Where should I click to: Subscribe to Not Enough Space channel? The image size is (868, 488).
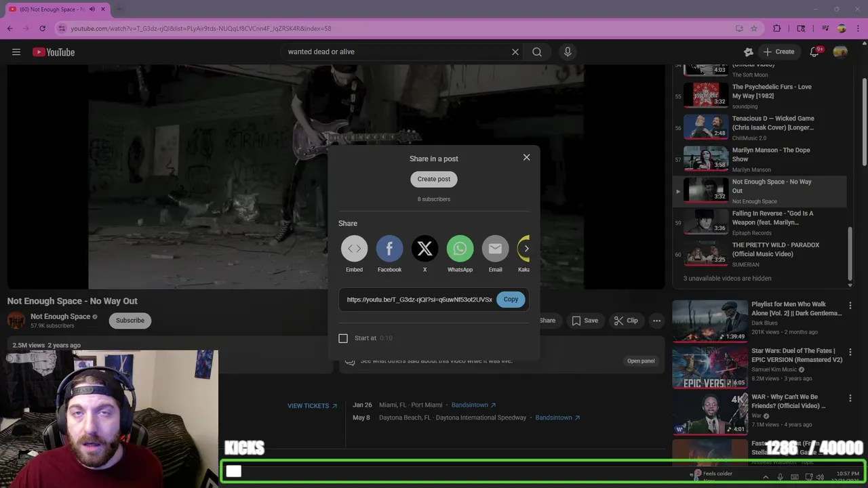click(x=130, y=321)
